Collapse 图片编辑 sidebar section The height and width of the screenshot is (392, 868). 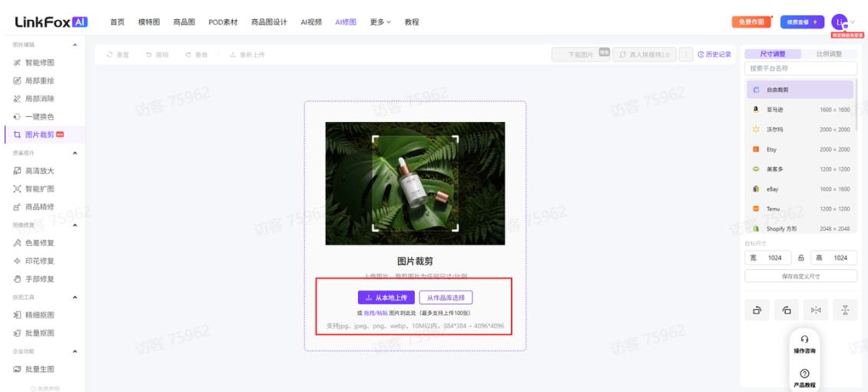(x=75, y=45)
